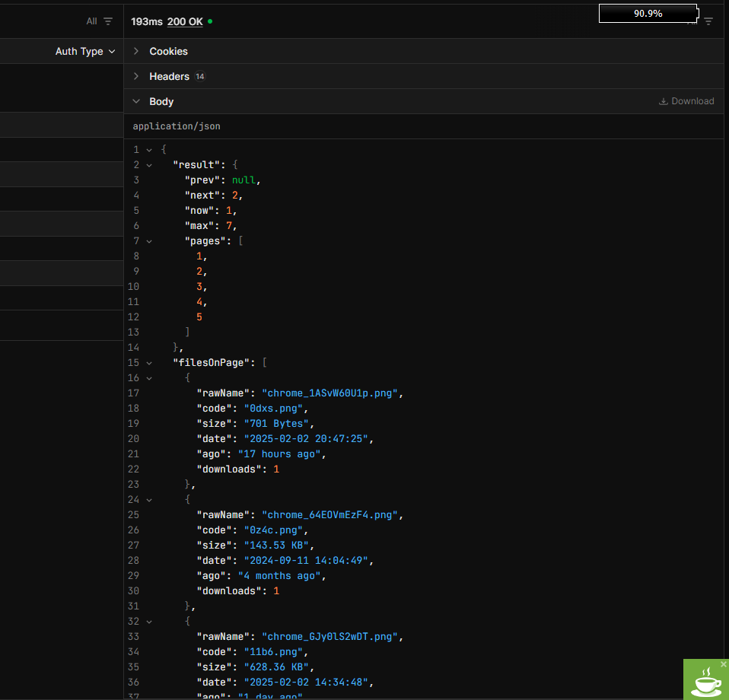This screenshot has width=729, height=700.
Task: Click the 200 OK status link
Action: pyautogui.click(x=185, y=21)
